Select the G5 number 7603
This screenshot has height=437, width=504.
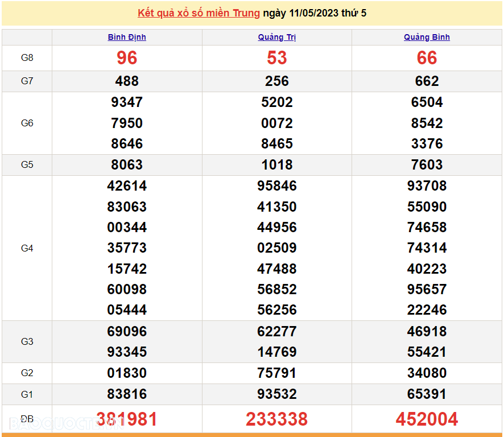coord(427,165)
